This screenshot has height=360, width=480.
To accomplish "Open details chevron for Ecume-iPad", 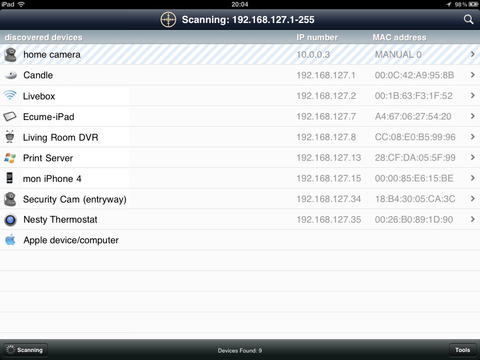I will coord(472,116).
